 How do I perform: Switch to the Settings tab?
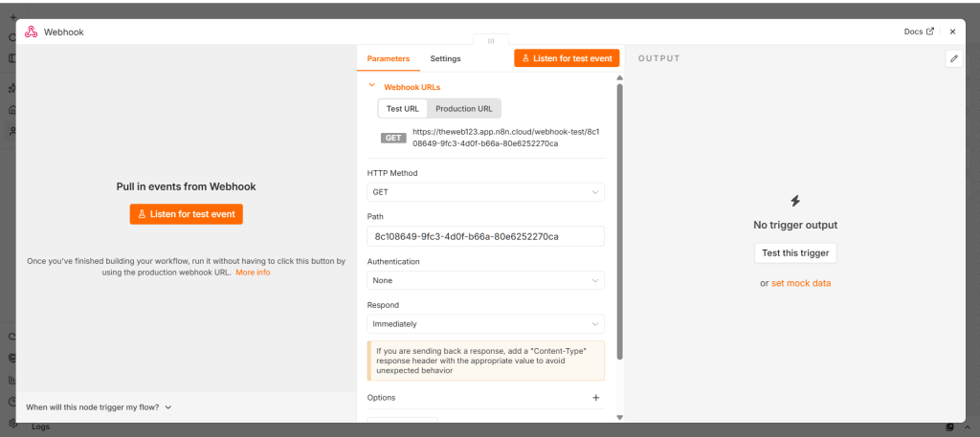pyautogui.click(x=445, y=58)
